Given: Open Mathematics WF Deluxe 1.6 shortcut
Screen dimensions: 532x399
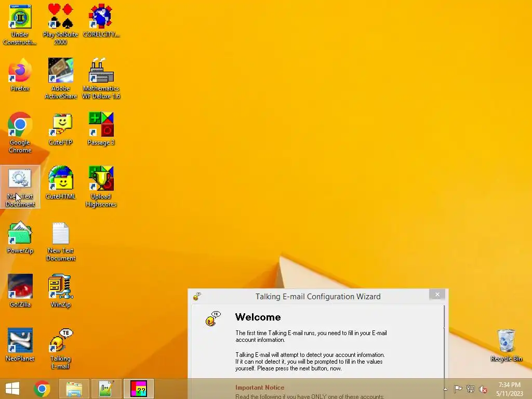Looking at the screenshot, I should (x=101, y=79).
